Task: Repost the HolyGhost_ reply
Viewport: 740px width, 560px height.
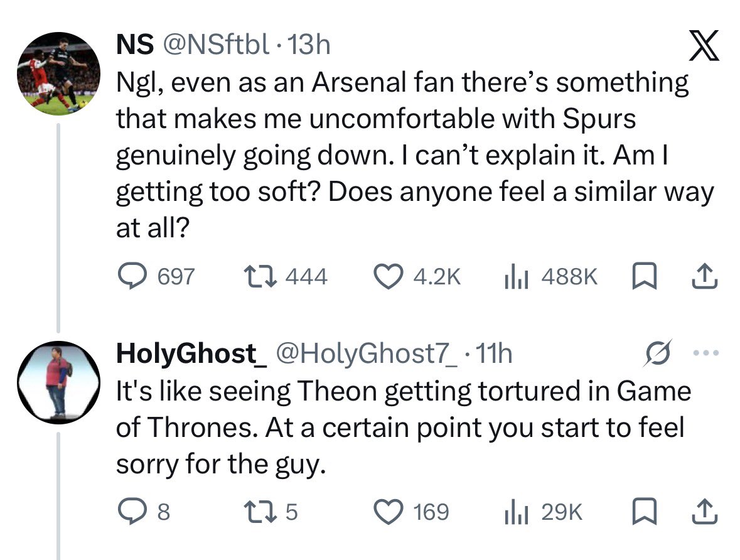Action: [255, 512]
